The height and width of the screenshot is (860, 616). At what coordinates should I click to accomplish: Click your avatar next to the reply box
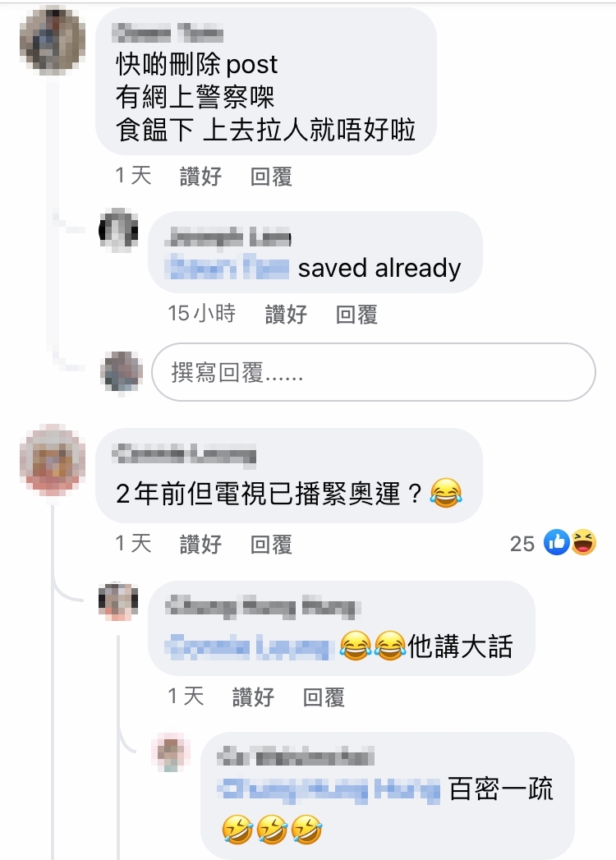[122, 372]
